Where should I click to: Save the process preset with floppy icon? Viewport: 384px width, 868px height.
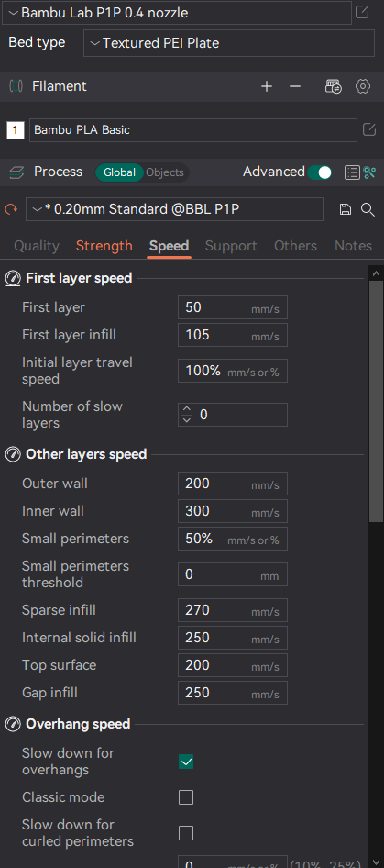tap(346, 209)
